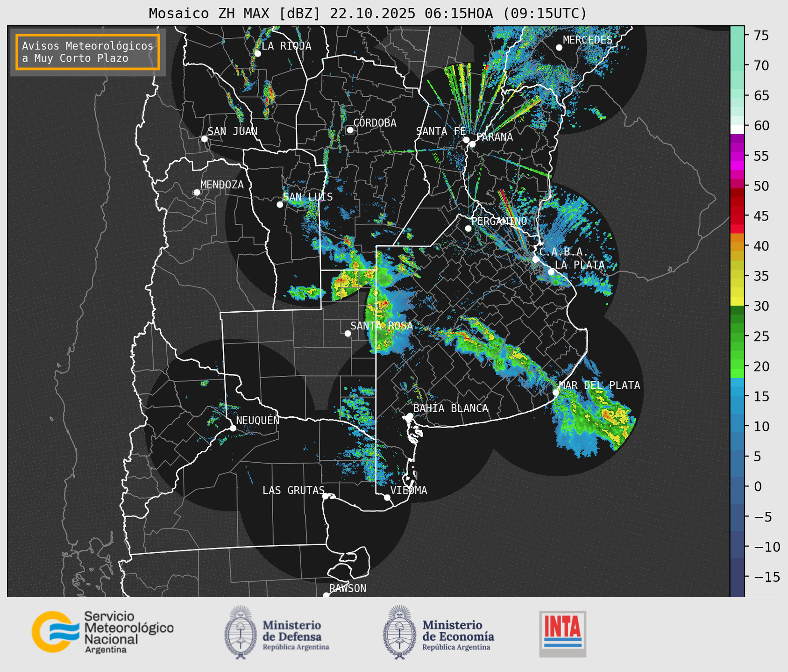Click the RAWSON city label
The width and height of the screenshot is (788, 672).
tap(348, 588)
